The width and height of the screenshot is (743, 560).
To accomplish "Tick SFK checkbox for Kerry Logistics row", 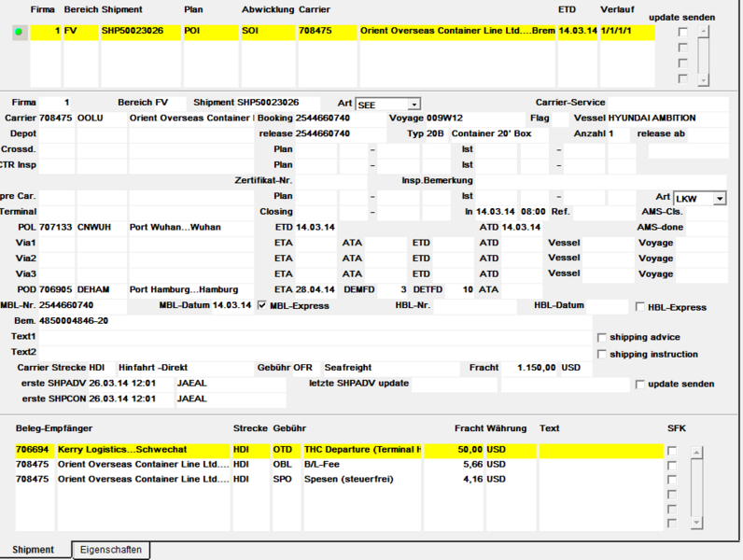I will [672, 451].
